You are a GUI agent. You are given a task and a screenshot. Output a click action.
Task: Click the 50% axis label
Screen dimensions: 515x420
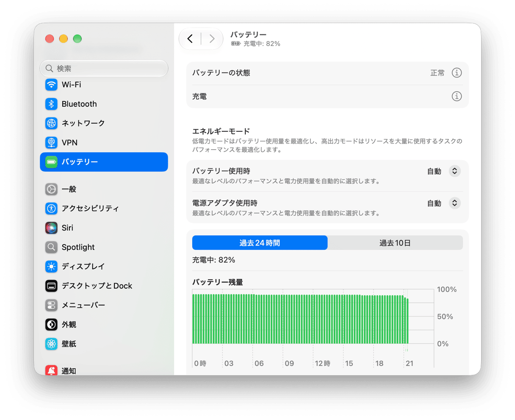click(x=445, y=317)
